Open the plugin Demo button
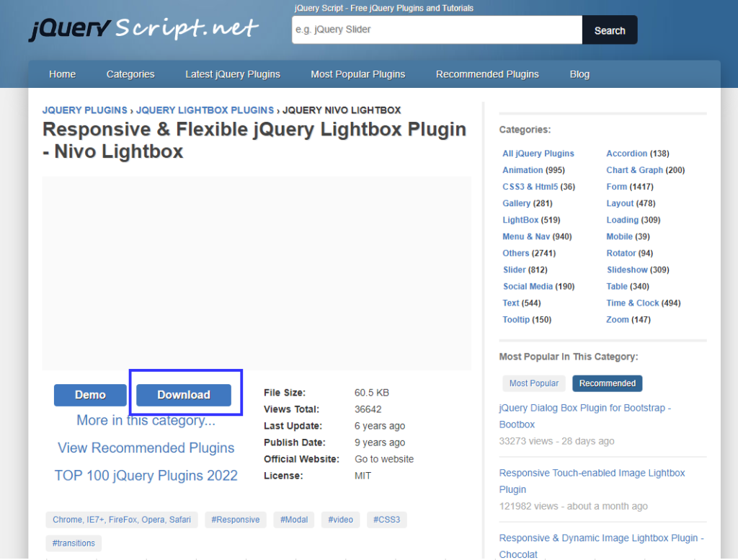The width and height of the screenshot is (738, 560). click(x=90, y=395)
